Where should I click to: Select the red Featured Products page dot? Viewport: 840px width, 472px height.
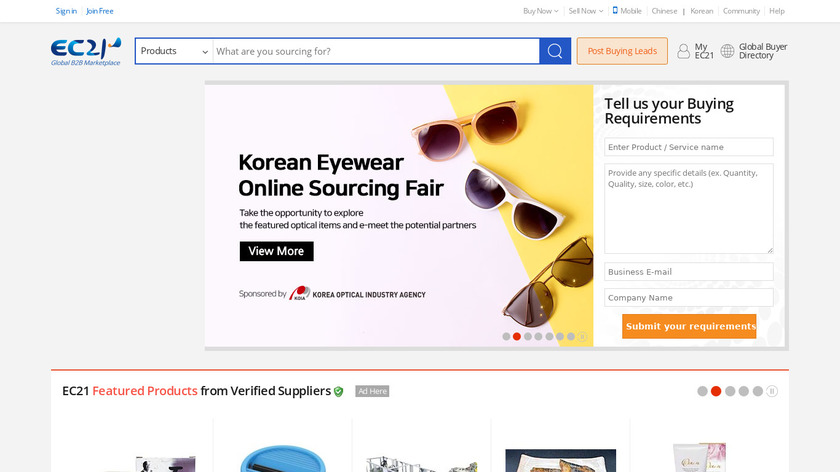[716, 391]
